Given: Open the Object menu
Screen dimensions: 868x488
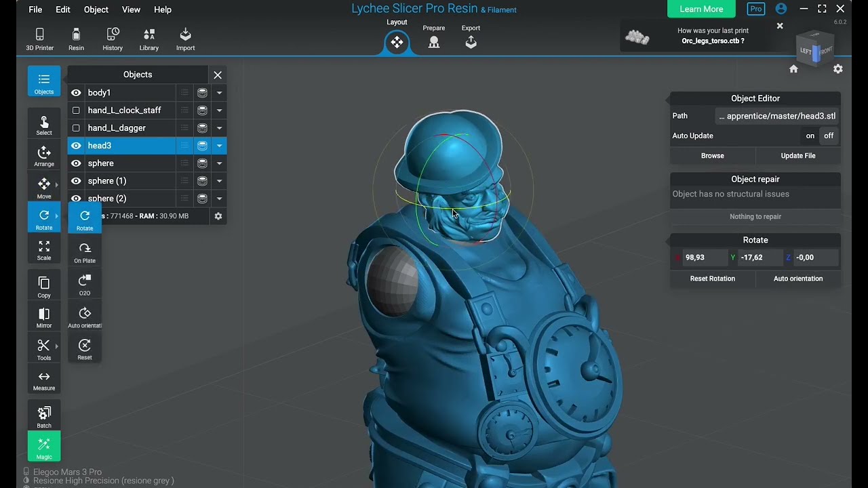Looking at the screenshot, I should pyautogui.click(x=96, y=9).
